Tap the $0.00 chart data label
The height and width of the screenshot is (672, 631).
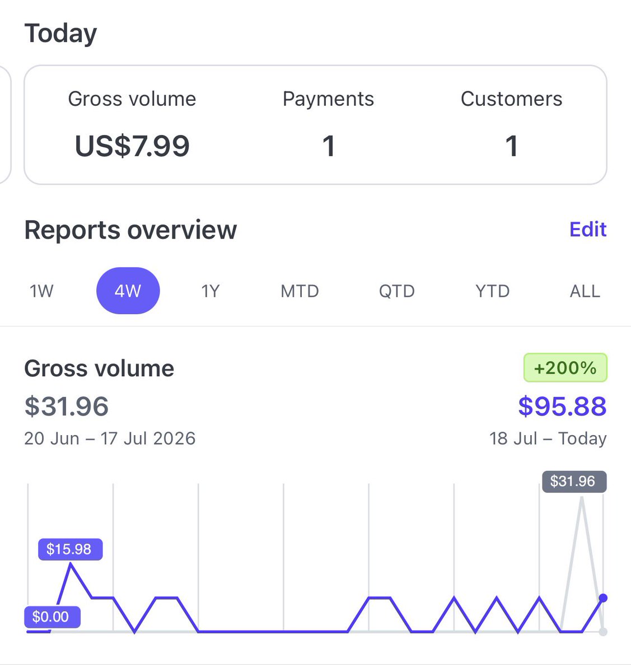point(52,617)
